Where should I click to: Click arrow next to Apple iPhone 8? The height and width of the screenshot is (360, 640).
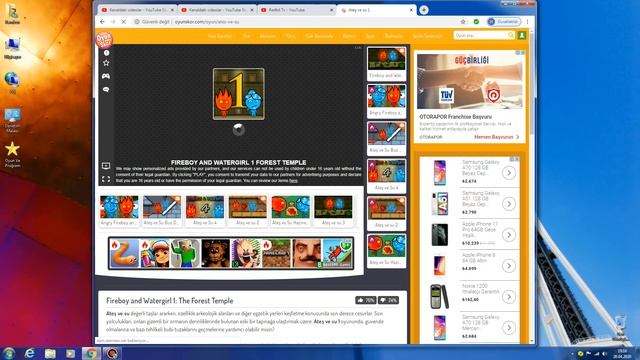509,266
